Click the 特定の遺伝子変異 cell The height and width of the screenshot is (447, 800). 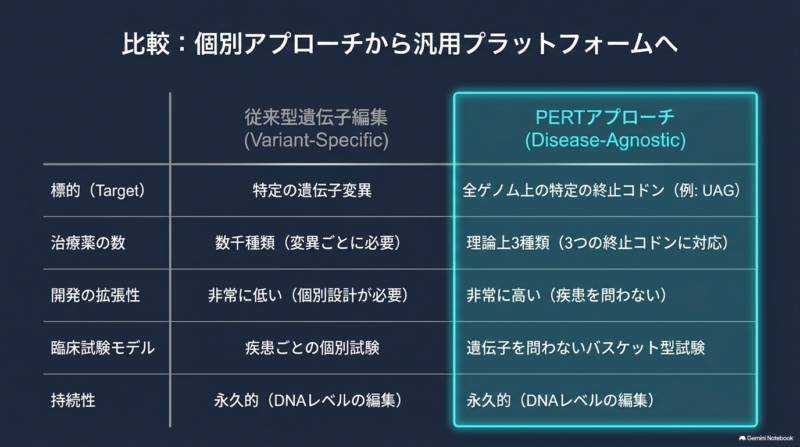click(x=312, y=190)
